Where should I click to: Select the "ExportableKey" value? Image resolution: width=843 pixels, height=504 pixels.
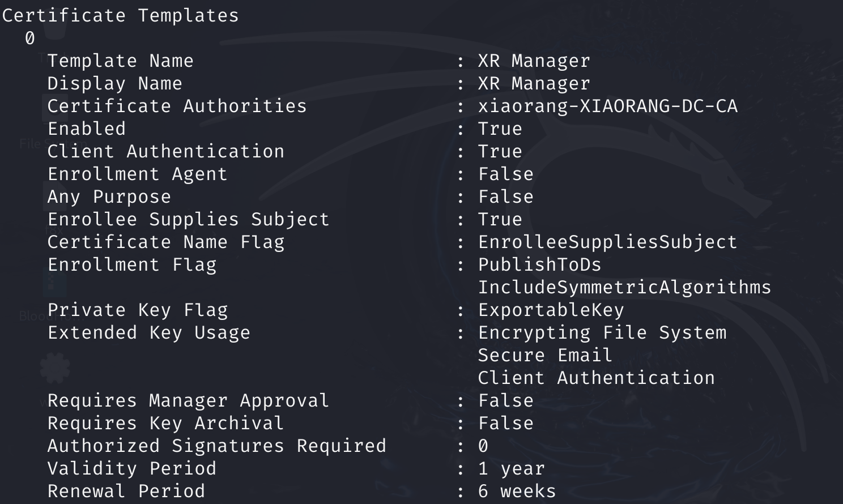[x=551, y=310]
